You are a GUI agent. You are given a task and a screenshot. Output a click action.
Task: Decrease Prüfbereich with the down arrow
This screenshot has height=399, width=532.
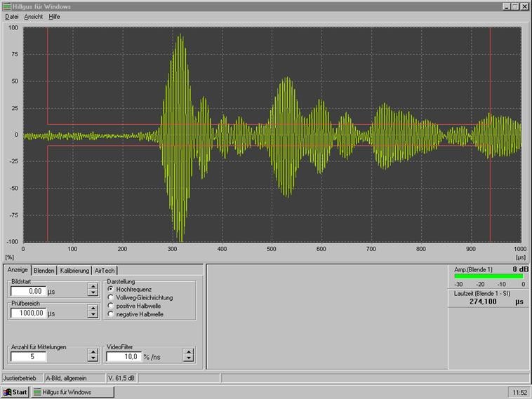[x=93, y=316]
